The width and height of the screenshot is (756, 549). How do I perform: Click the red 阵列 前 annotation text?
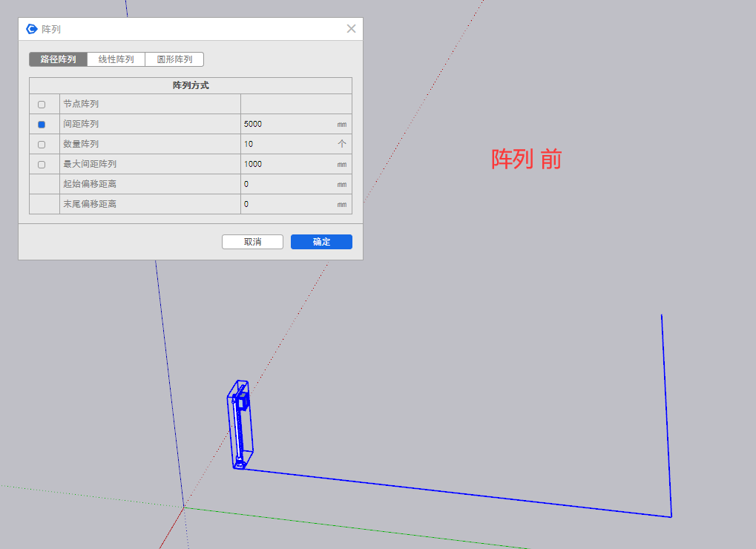[x=526, y=159]
